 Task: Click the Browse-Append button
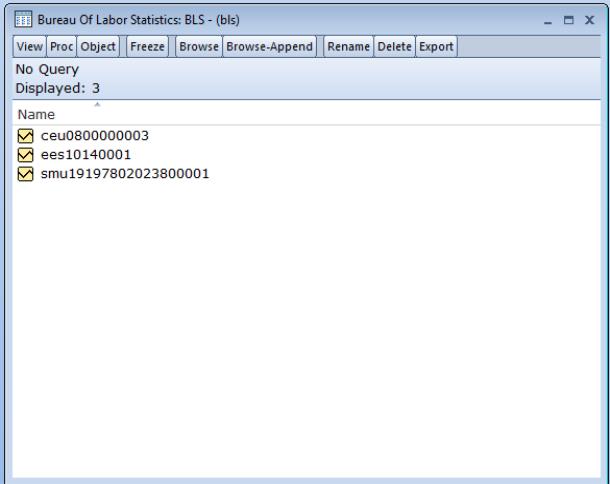coord(269,47)
